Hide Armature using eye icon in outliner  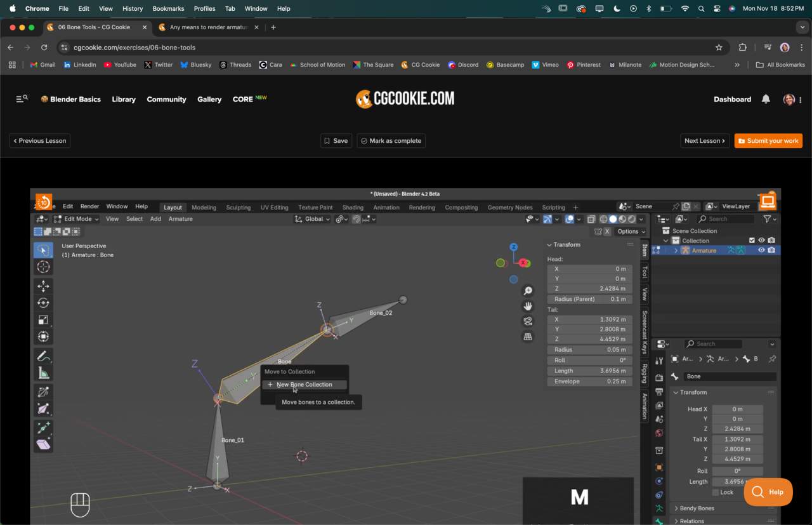pyautogui.click(x=761, y=250)
